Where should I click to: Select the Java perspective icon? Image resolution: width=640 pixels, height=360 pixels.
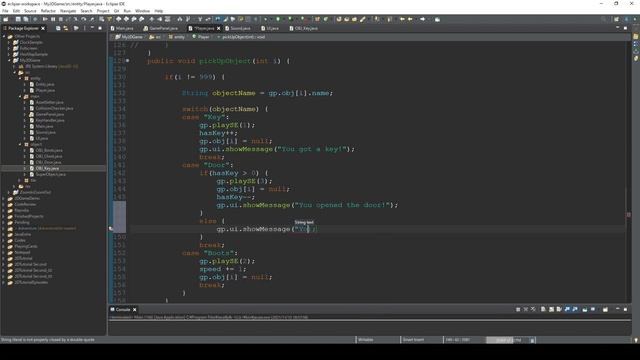(627, 19)
